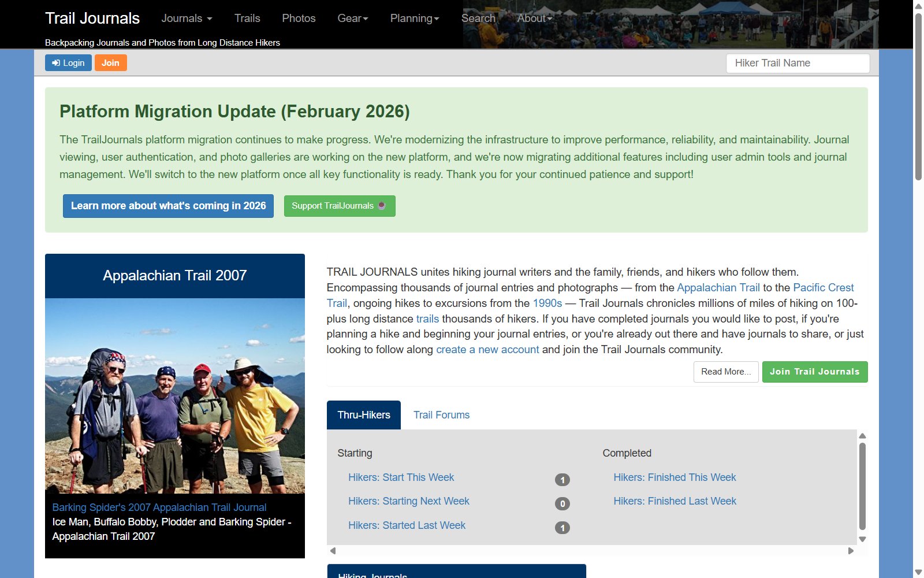Click the Platform Migration Update heading
Screen dimensions: 924x578
coord(234,111)
